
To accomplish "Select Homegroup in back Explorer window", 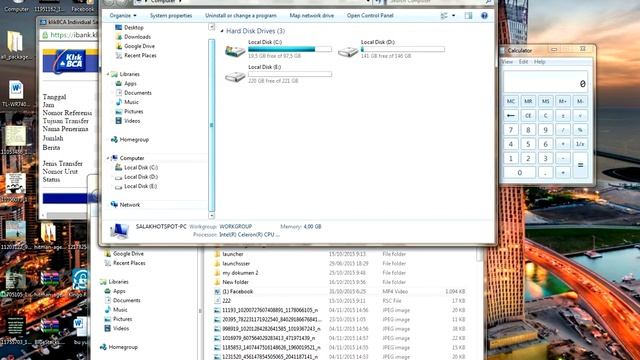I will [119, 347].
